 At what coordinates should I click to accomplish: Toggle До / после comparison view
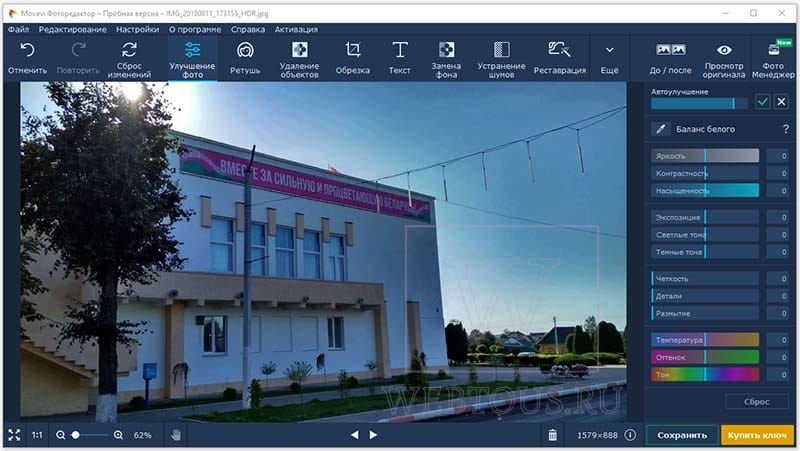click(x=670, y=59)
